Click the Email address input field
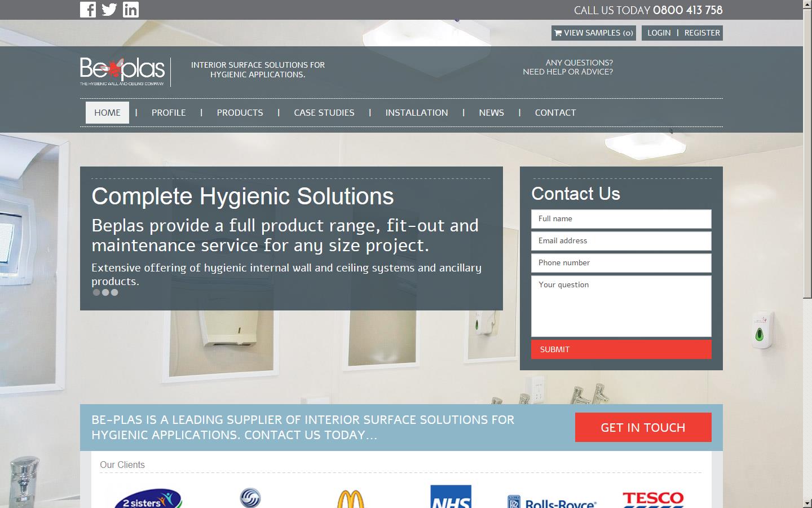The image size is (812, 508). tap(621, 241)
